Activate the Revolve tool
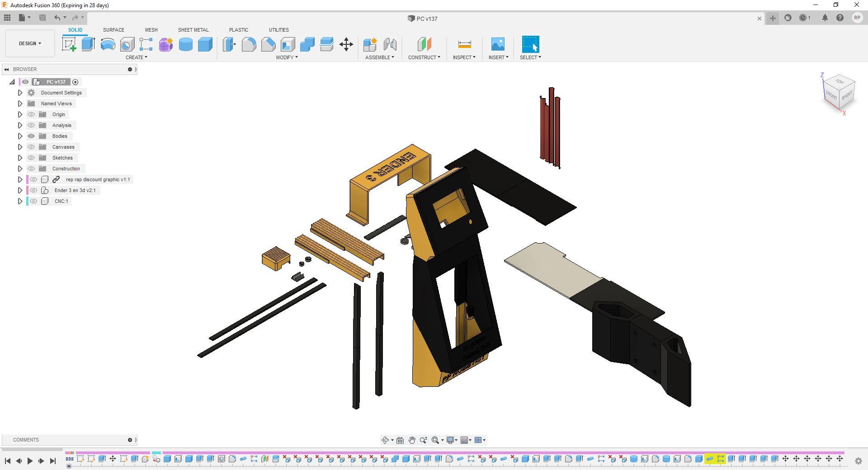Viewport: 868px width, 470px height. pyautogui.click(x=108, y=44)
